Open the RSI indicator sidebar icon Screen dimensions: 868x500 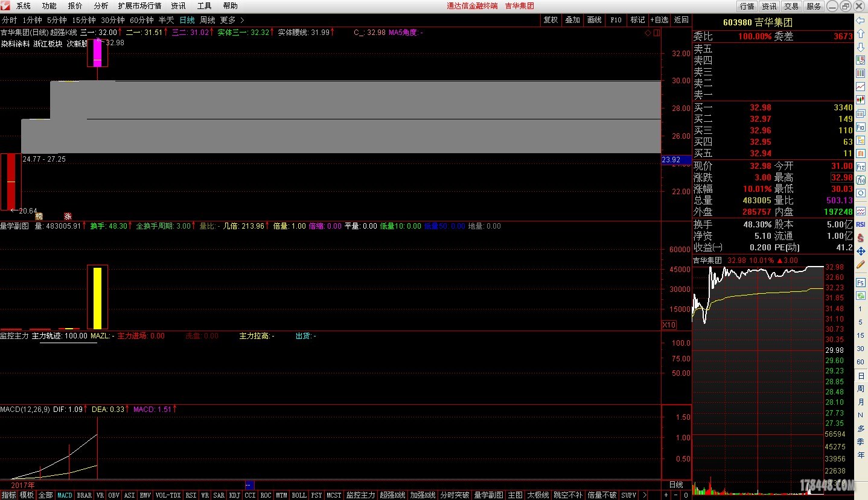click(860, 223)
